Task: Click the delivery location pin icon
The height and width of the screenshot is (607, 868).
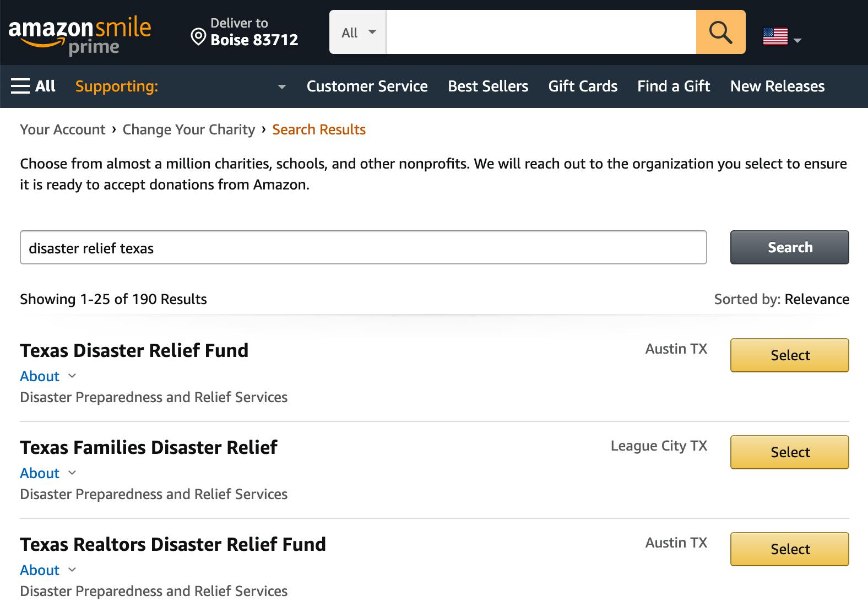Action: pos(198,37)
